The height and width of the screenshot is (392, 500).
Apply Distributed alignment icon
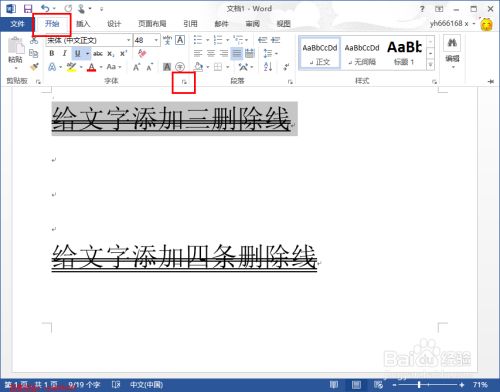pos(250,53)
